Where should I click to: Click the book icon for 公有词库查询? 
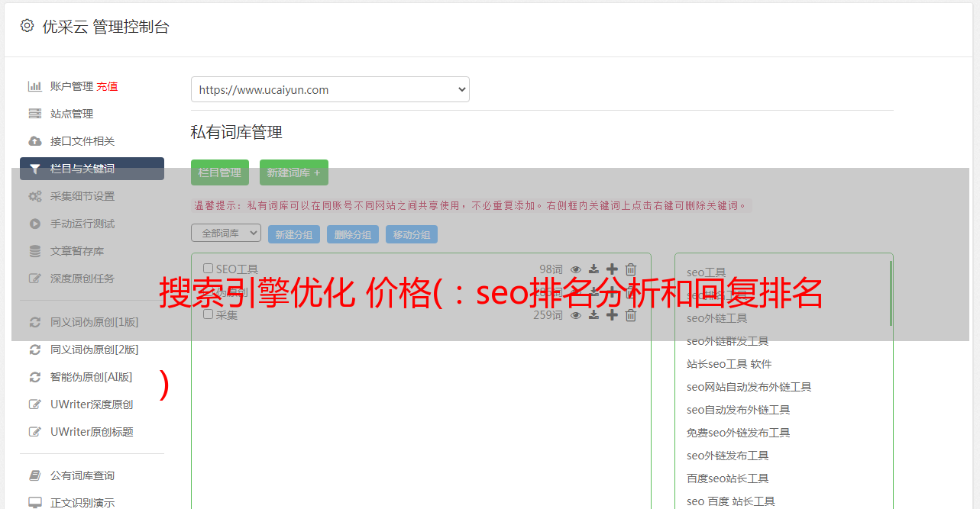[34, 475]
